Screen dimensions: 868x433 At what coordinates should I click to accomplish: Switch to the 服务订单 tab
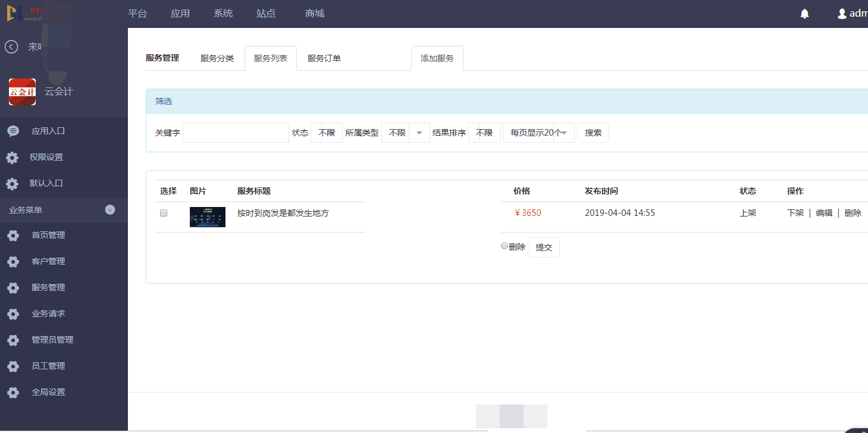click(x=324, y=58)
